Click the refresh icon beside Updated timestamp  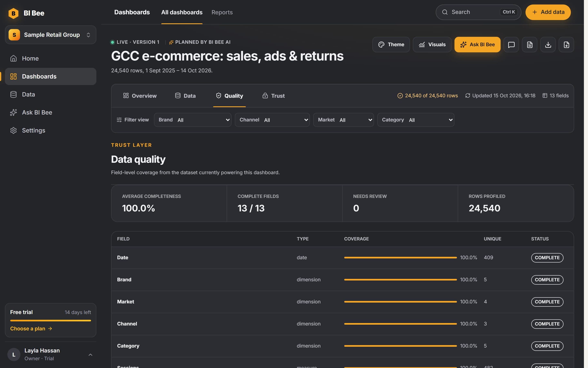[x=468, y=96]
